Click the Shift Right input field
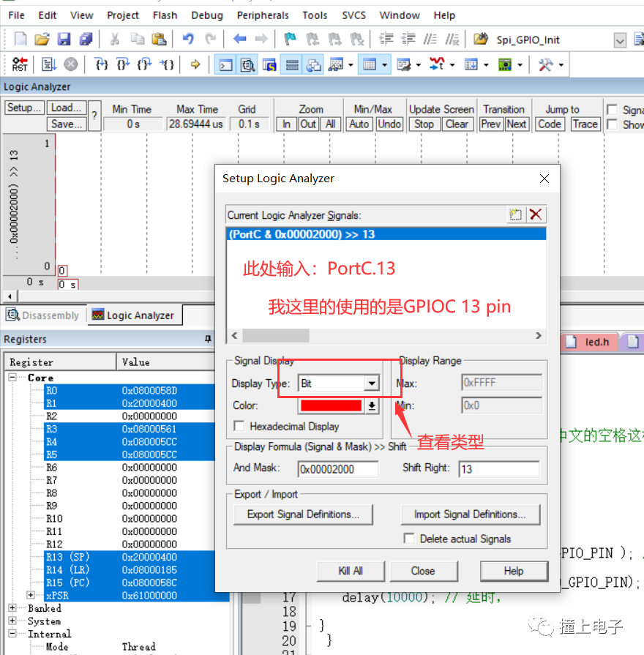 [498, 467]
